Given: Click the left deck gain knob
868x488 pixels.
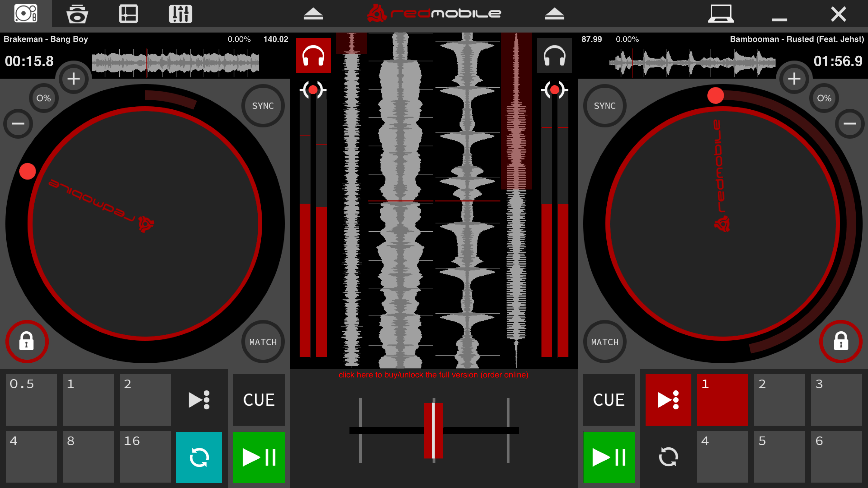Looking at the screenshot, I should 313,90.
